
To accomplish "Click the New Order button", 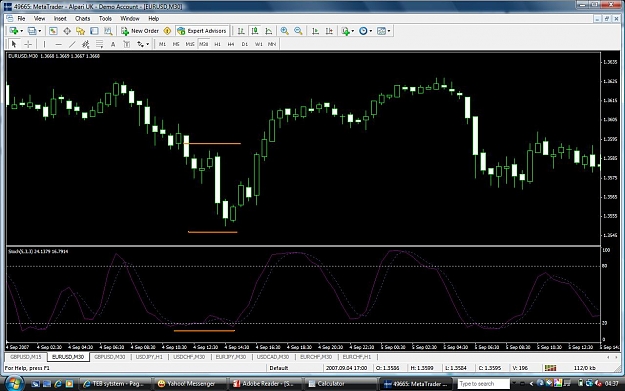I will coord(140,31).
